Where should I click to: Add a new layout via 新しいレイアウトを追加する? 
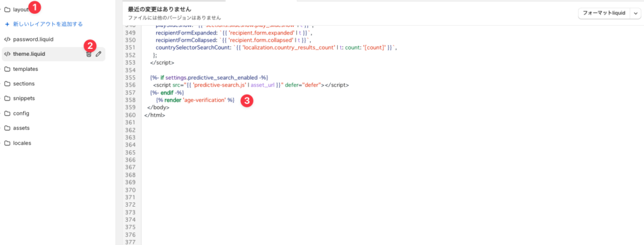pos(44,24)
